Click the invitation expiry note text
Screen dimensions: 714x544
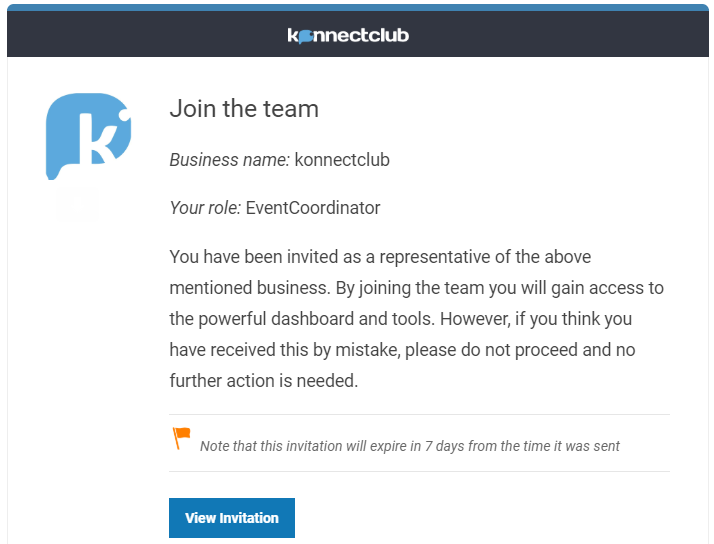tap(410, 446)
